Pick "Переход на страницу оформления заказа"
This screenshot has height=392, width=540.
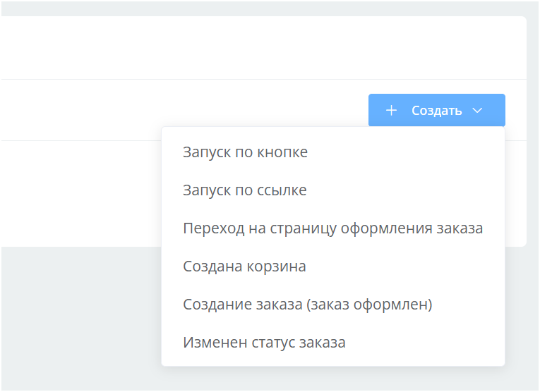pos(332,228)
